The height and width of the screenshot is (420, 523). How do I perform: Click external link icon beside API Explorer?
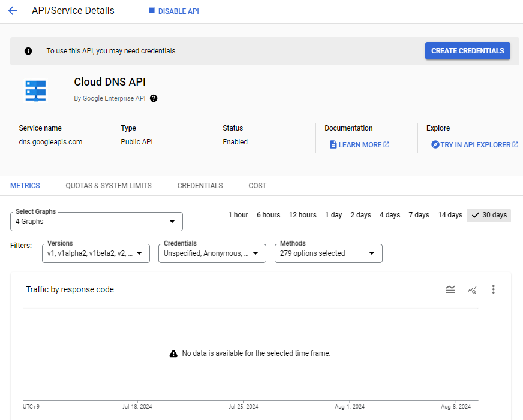[515, 144]
